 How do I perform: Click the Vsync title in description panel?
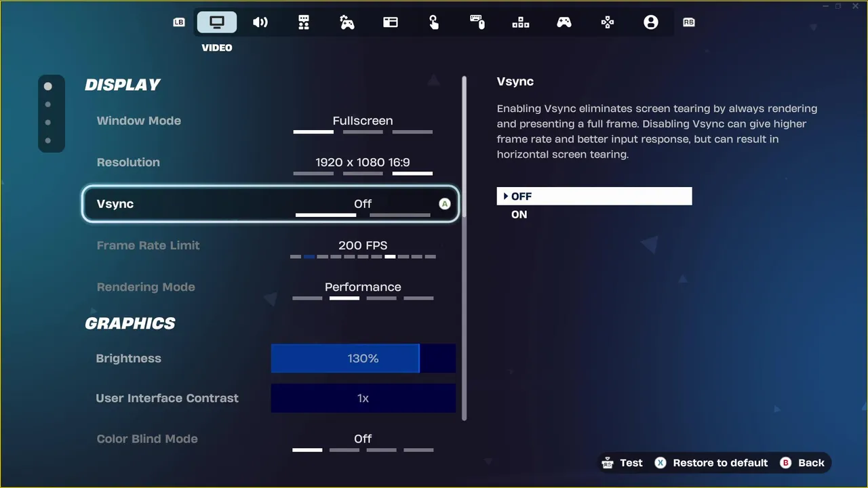pos(515,81)
